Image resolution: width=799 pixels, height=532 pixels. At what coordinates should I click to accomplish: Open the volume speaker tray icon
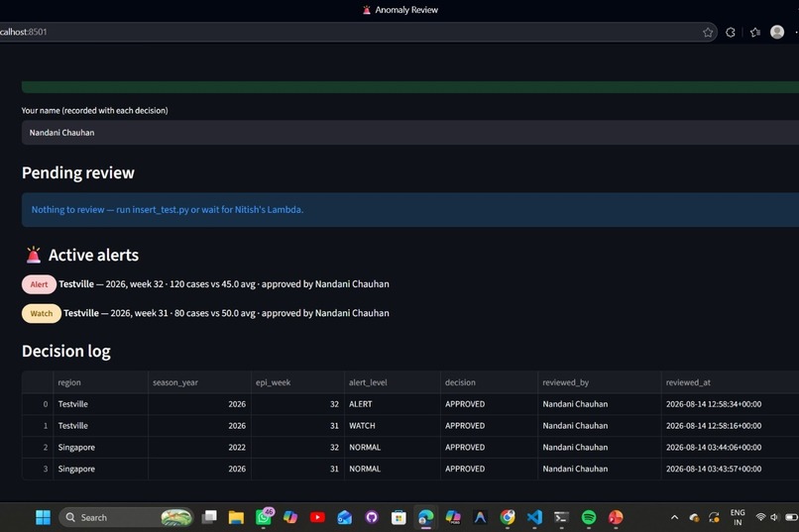point(774,518)
